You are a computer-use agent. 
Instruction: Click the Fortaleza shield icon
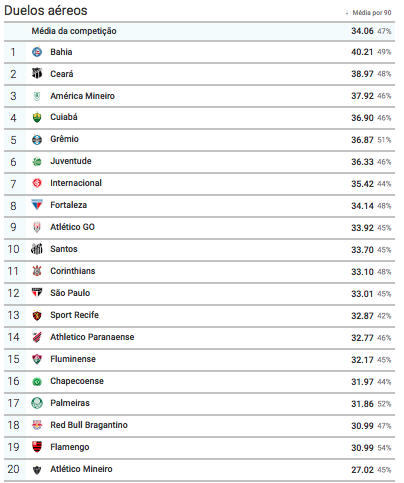(x=37, y=205)
